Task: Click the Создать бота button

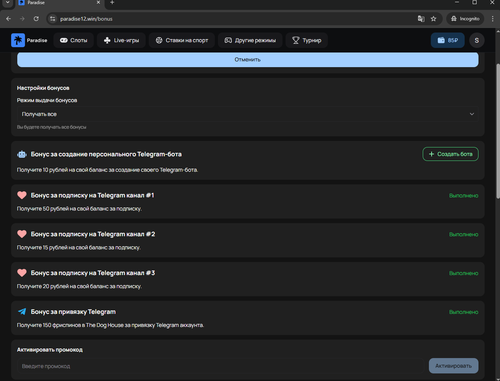Action: pyautogui.click(x=450, y=154)
